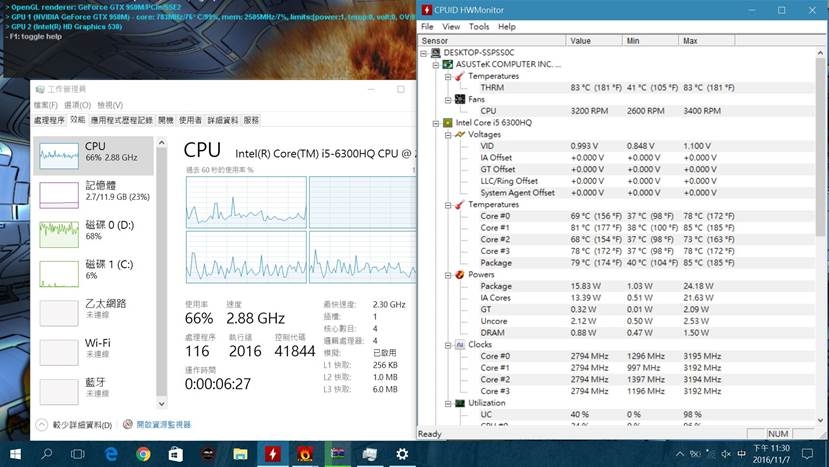Screen dimensions: 829x467
Task: Collapse ASUSTeK Temperatures branch
Action: pyautogui.click(x=448, y=76)
